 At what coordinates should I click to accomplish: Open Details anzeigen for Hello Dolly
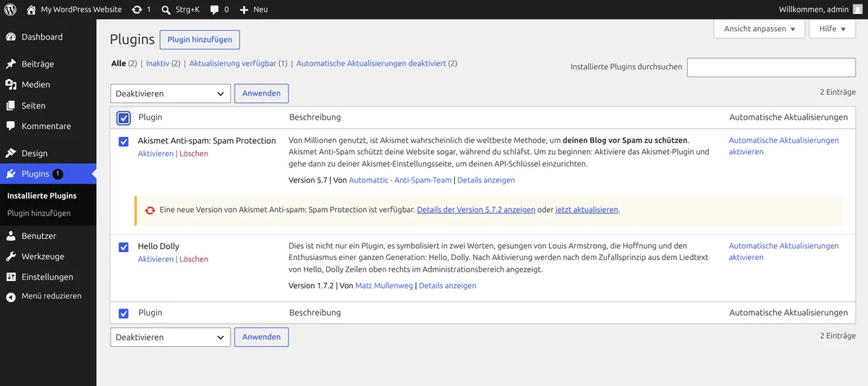click(448, 286)
